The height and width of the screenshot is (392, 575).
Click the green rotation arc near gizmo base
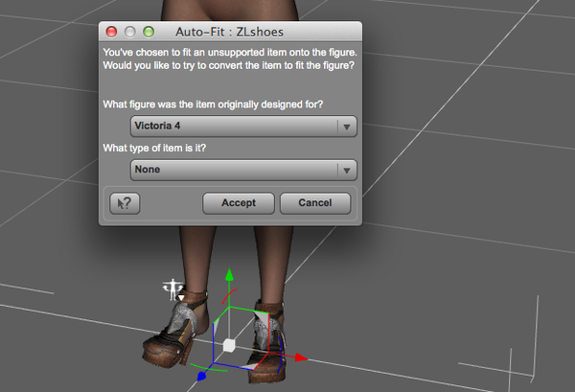pos(207,367)
